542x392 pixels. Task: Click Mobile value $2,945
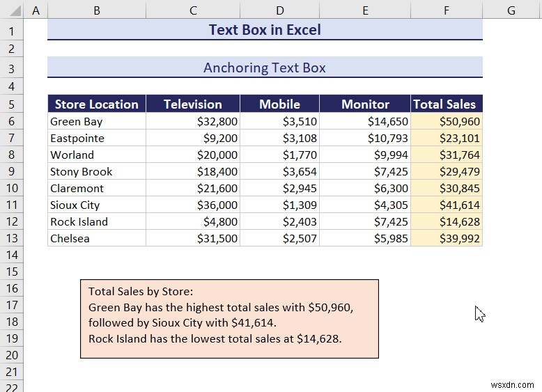[279, 188]
